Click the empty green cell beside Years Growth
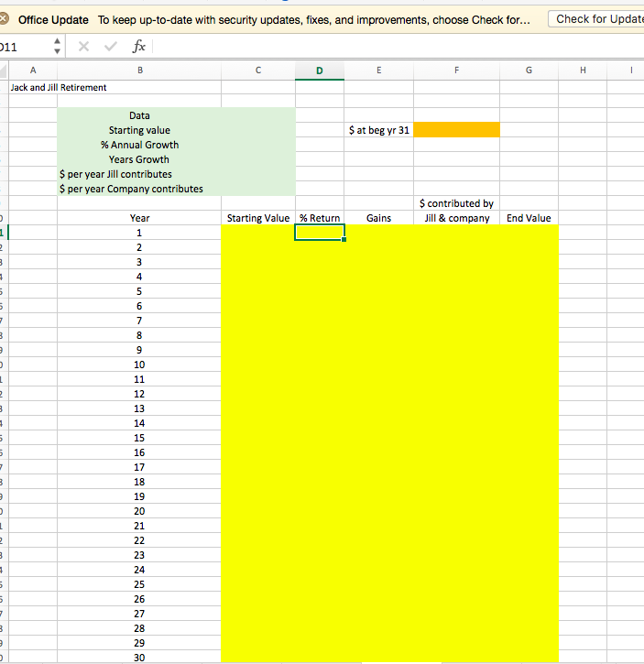This screenshot has height=664, width=644. 258,159
